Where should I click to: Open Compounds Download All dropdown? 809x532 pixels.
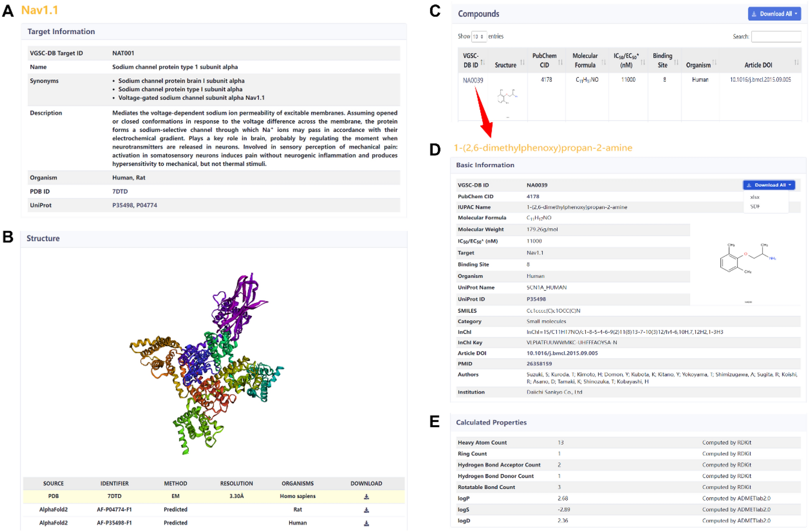click(774, 14)
